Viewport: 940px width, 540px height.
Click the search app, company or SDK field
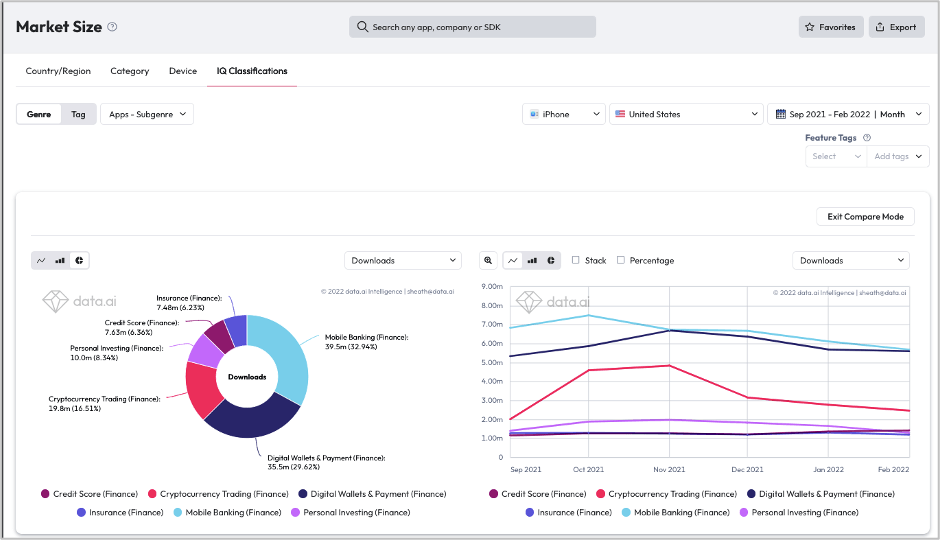pos(472,27)
